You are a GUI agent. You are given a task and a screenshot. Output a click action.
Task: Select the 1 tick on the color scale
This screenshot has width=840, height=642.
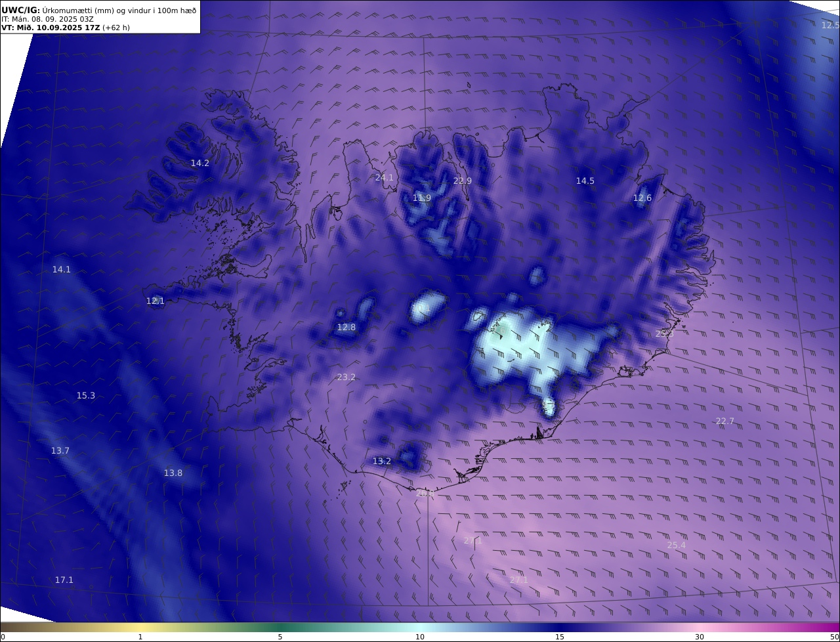click(140, 637)
